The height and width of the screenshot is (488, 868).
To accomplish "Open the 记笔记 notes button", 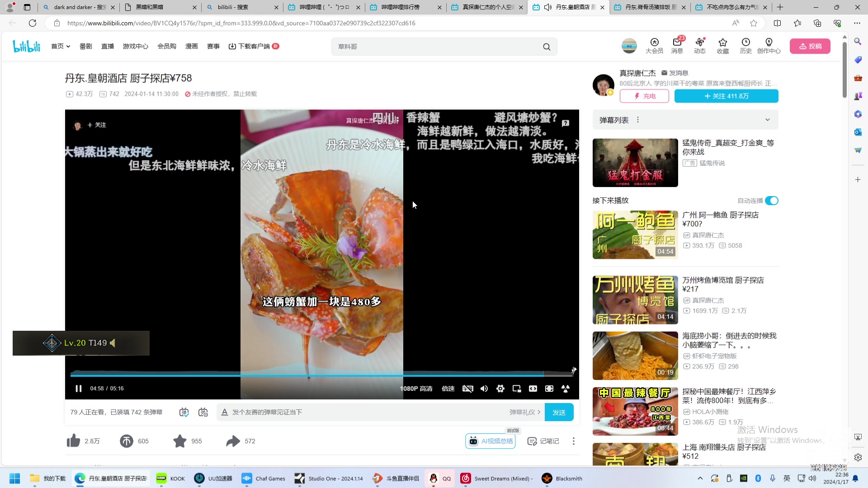I will [543, 441].
